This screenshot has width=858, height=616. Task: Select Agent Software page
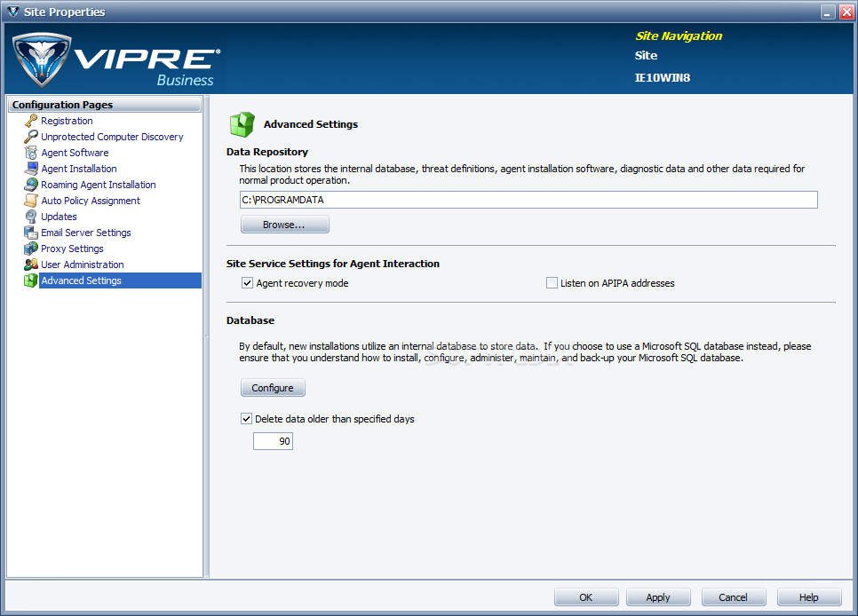(x=75, y=153)
